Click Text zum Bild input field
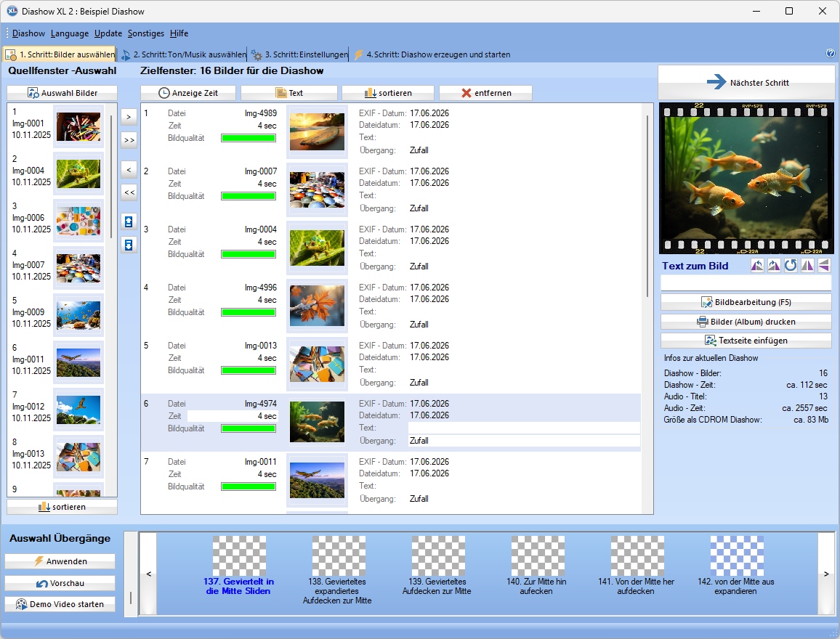The image size is (840, 639). click(746, 283)
